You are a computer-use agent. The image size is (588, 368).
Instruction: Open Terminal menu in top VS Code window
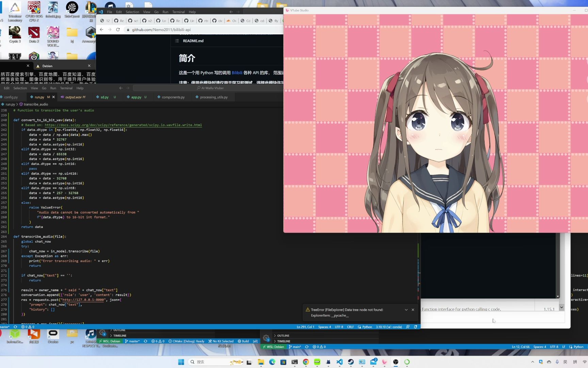pyautogui.click(x=178, y=12)
